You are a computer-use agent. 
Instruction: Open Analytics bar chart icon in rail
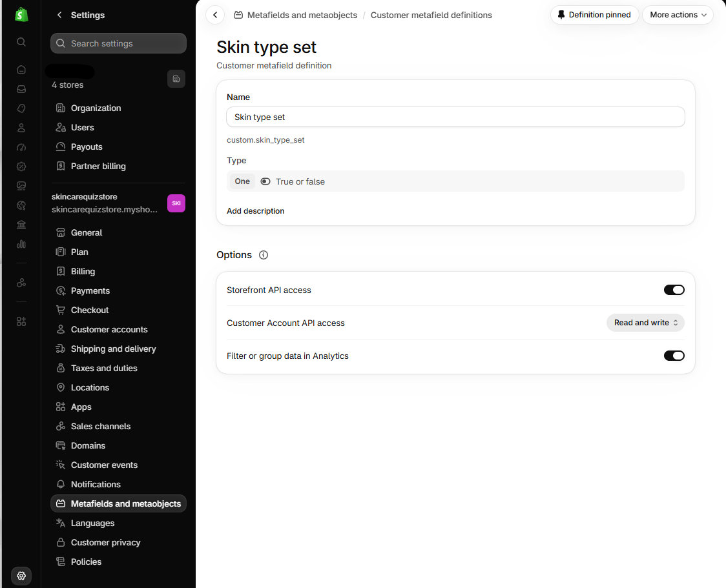coord(21,244)
